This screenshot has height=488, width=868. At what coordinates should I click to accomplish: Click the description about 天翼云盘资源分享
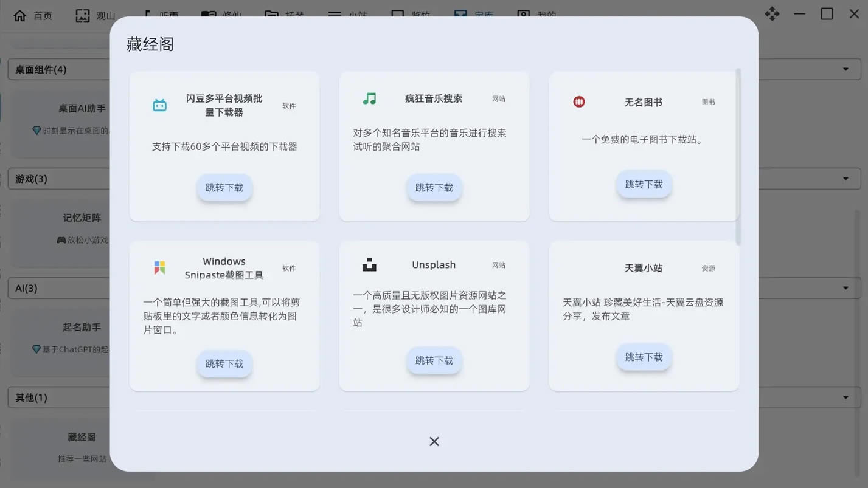point(644,309)
